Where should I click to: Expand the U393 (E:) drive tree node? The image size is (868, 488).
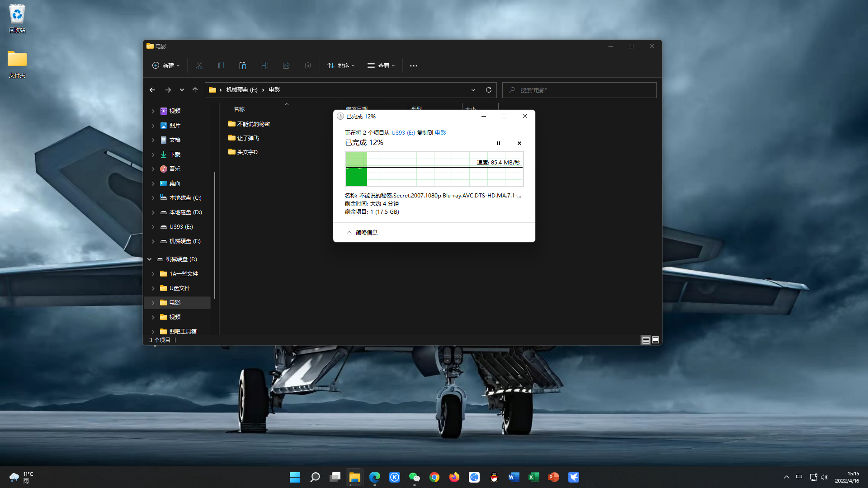coord(153,227)
